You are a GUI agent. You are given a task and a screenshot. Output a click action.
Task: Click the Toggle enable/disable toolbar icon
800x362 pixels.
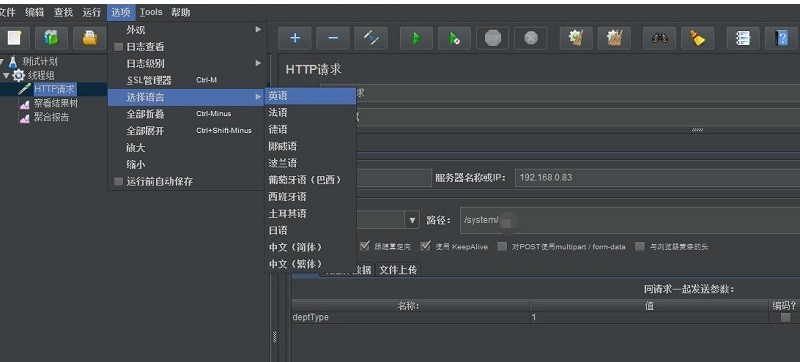click(x=371, y=38)
